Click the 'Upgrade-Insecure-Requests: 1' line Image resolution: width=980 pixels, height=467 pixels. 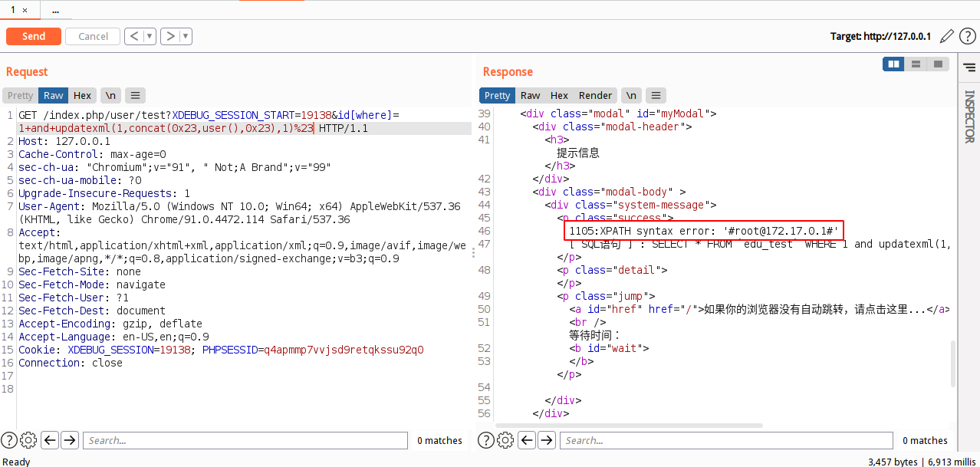[x=104, y=193]
